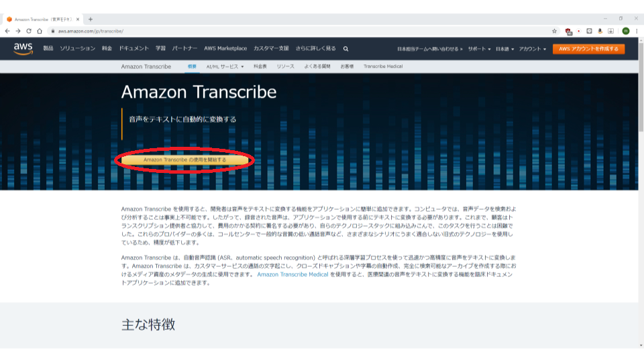
Task: Open the 製品 menu in AWS navigation
Action: point(48,48)
